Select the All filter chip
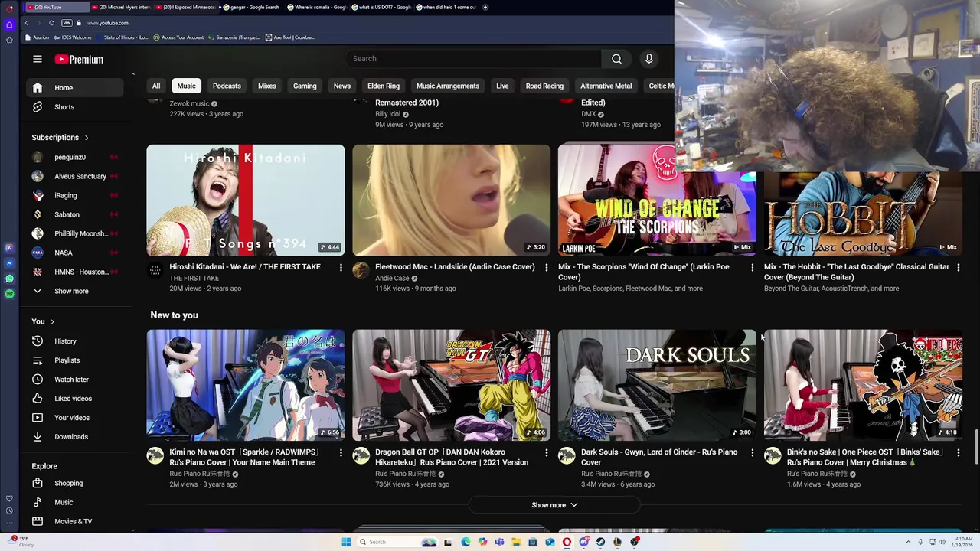The image size is (980, 551). 156,86
